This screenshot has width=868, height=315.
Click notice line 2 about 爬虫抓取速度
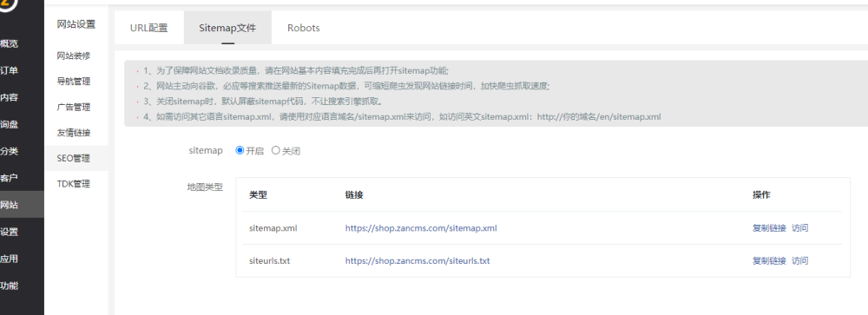(x=346, y=87)
